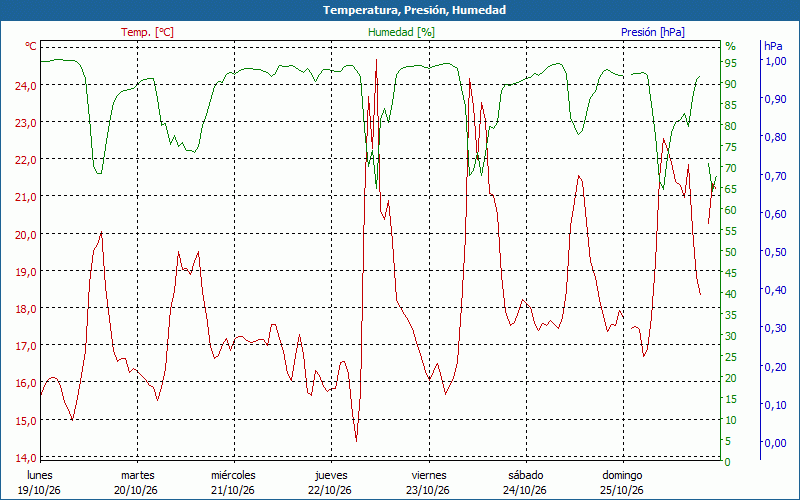Click the 10 humidity axis value
800x500 pixels.
pyautogui.click(x=731, y=420)
